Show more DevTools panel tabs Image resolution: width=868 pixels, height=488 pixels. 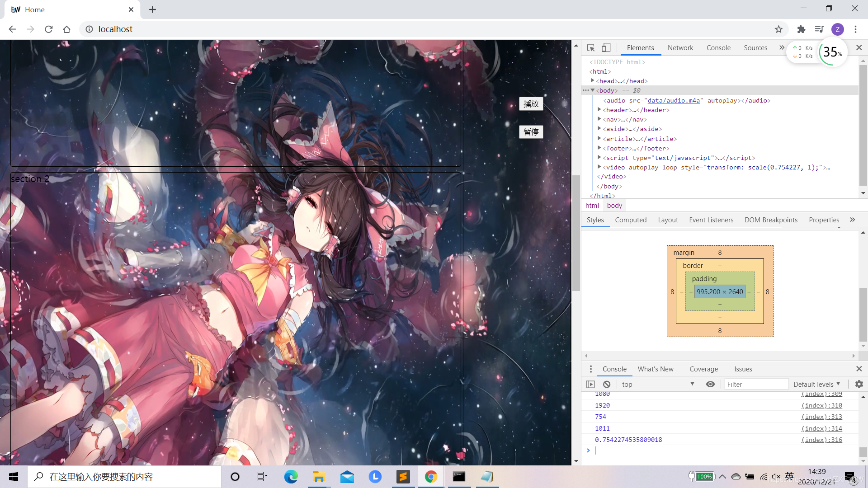coord(782,48)
